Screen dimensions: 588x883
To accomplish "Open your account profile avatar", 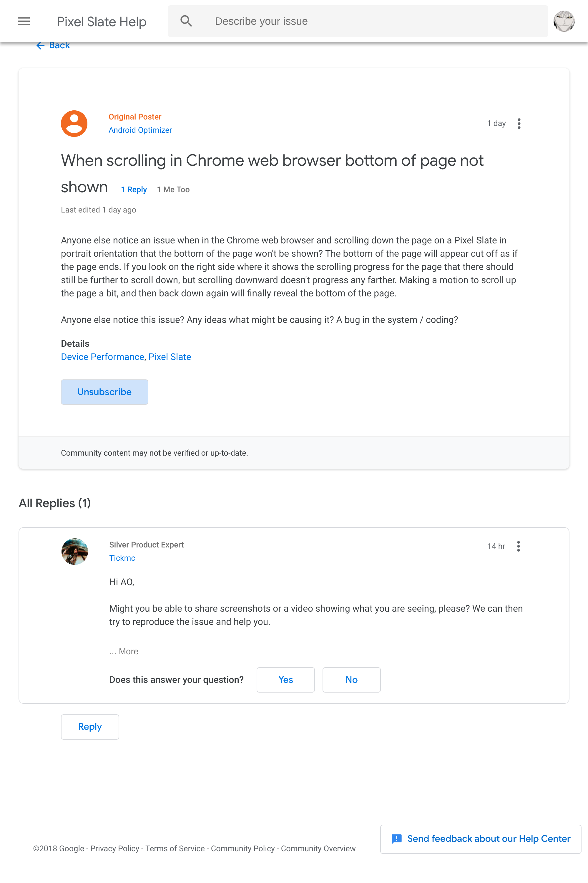I will coord(564,21).
